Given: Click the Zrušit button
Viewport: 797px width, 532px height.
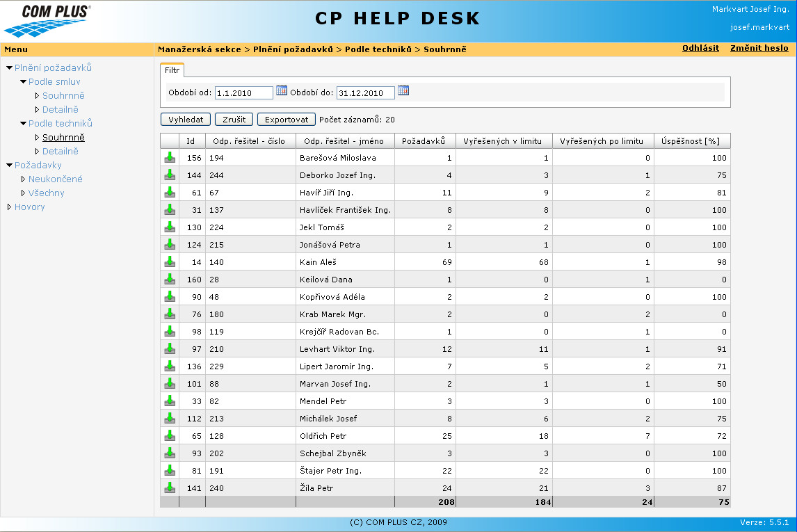Looking at the screenshot, I should pos(234,120).
